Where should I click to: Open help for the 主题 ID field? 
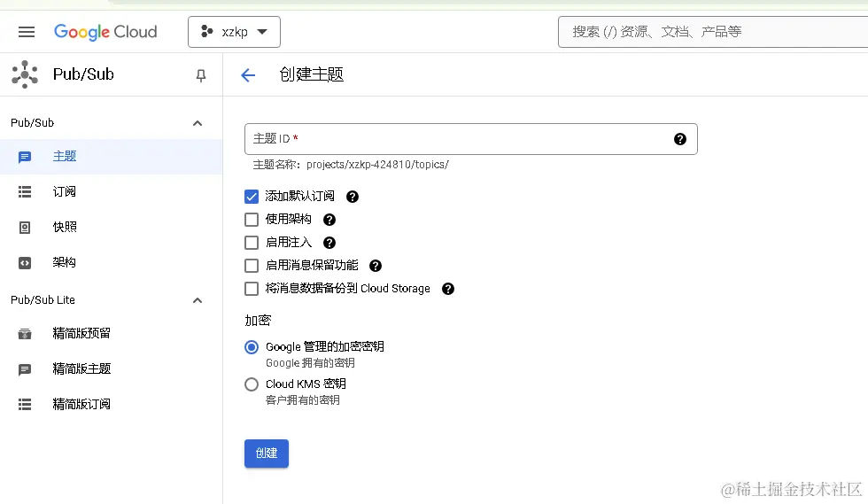coord(680,139)
